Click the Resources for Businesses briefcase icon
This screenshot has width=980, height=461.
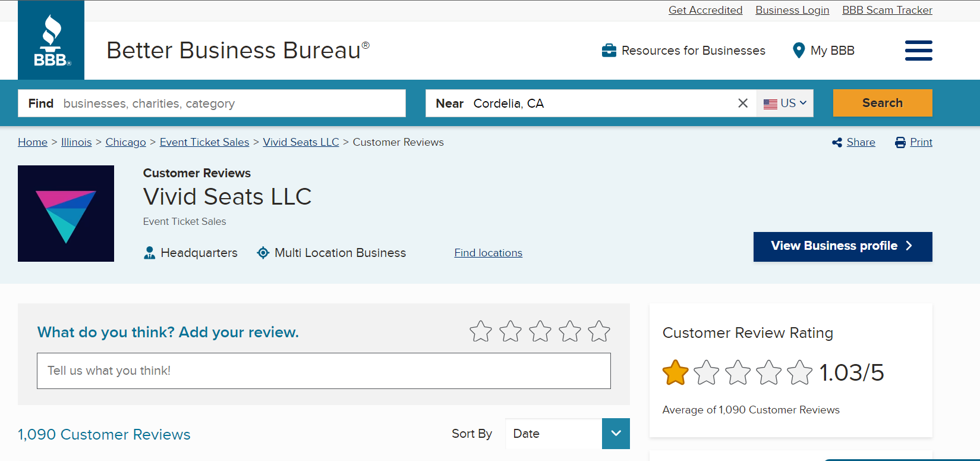point(609,51)
